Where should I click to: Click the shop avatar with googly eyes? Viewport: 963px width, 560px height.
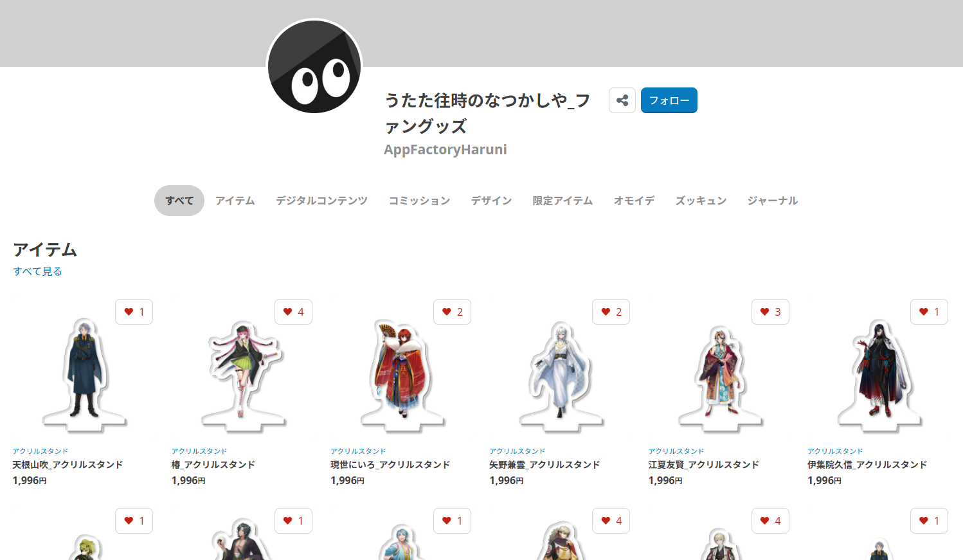(314, 66)
